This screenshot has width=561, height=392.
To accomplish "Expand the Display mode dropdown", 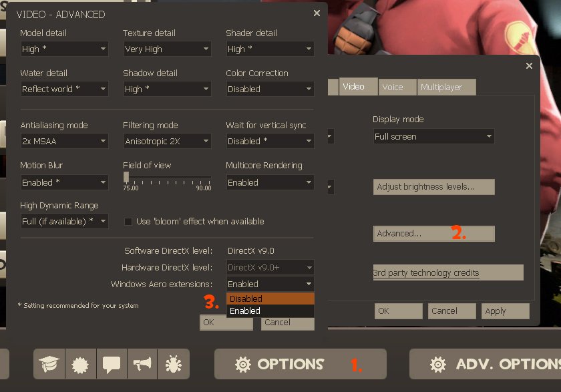I will pyautogui.click(x=433, y=137).
